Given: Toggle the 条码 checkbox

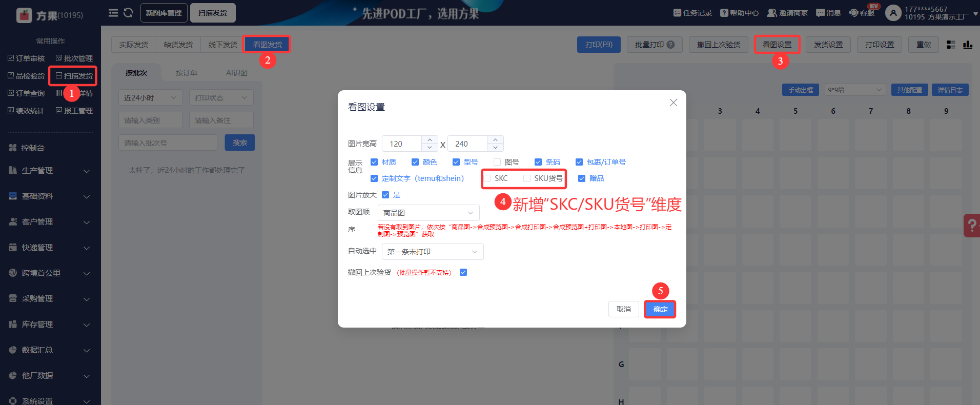Looking at the screenshot, I should click(538, 162).
